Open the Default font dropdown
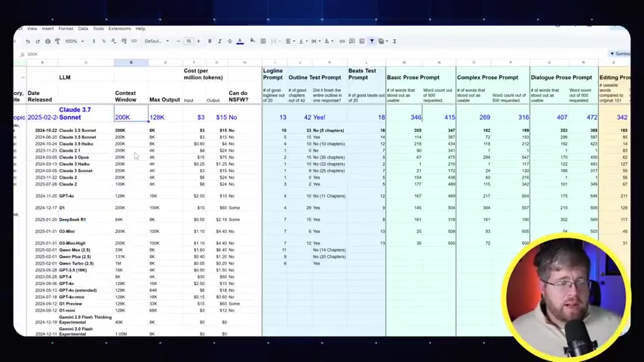The height and width of the screenshot is (362, 644). 157,41
